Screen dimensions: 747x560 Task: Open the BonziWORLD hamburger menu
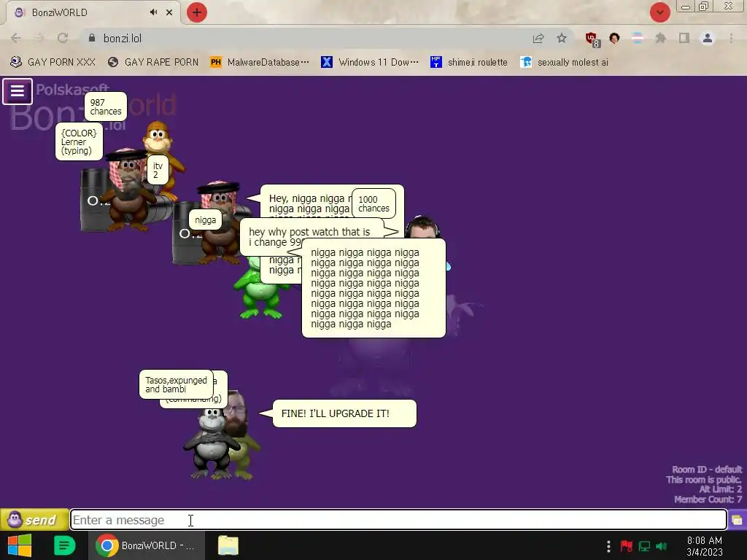tap(18, 91)
